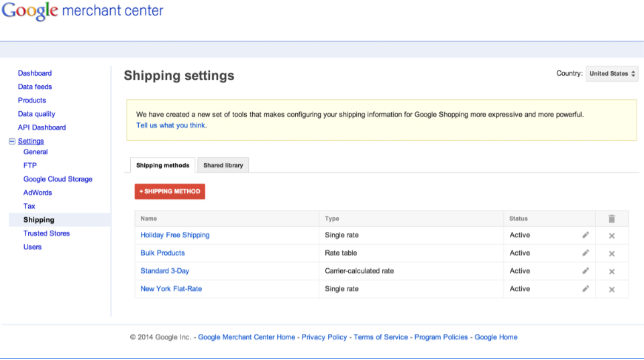
Task: Open Trusted Stores settings
Action: click(46, 233)
